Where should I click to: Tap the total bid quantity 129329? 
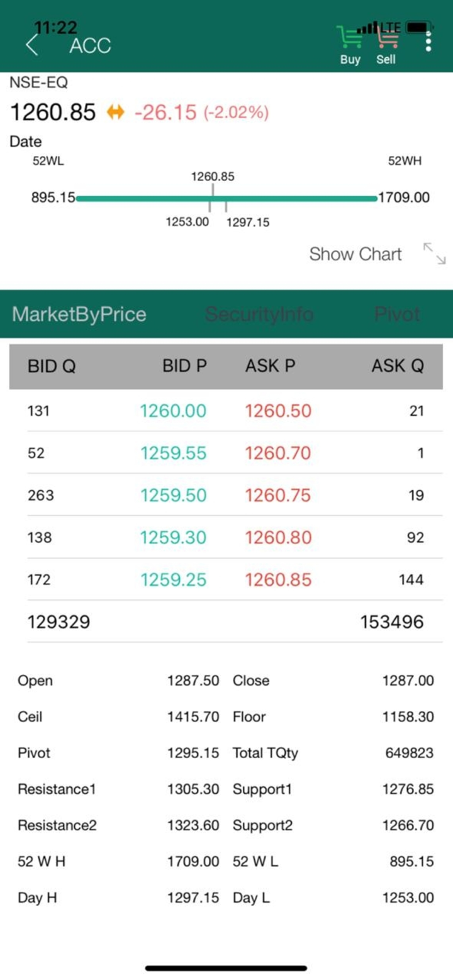(x=59, y=623)
